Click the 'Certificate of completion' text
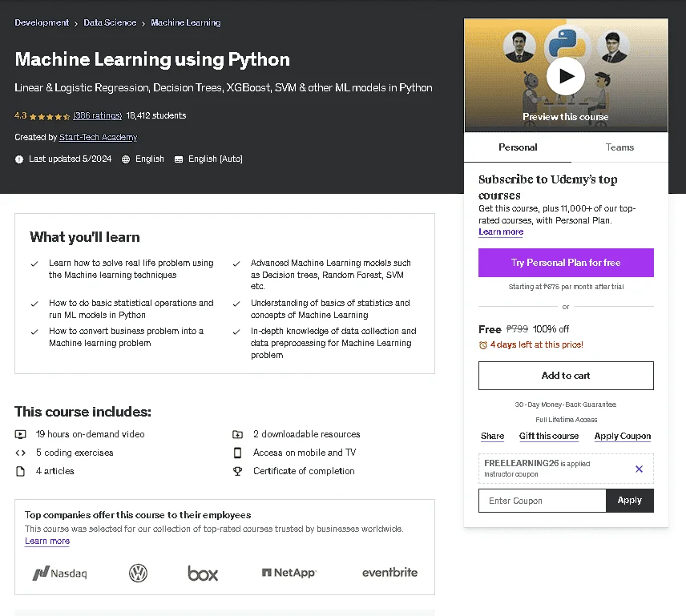This screenshot has height=616, width=686. tap(304, 471)
